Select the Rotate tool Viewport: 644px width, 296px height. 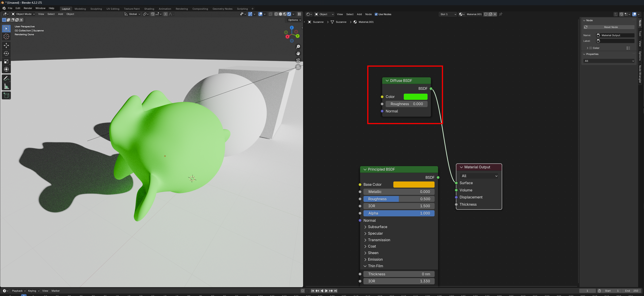tap(6, 53)
